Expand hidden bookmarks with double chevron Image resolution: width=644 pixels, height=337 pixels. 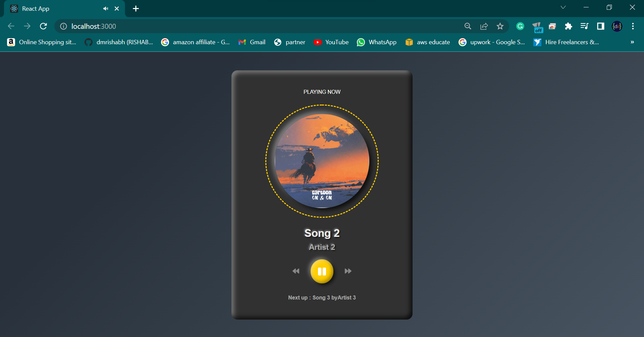(x=632, y=42)
